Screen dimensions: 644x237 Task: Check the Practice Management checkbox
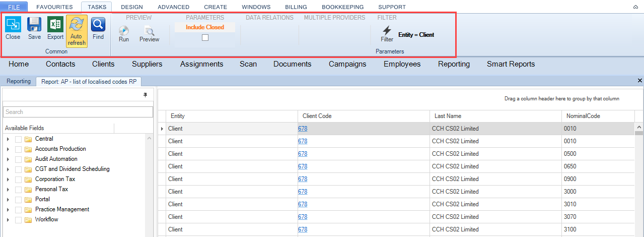[18, 210]
